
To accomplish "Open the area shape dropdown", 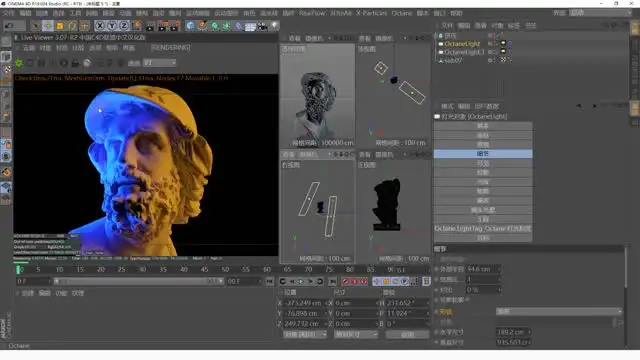I will click(559, 311).
